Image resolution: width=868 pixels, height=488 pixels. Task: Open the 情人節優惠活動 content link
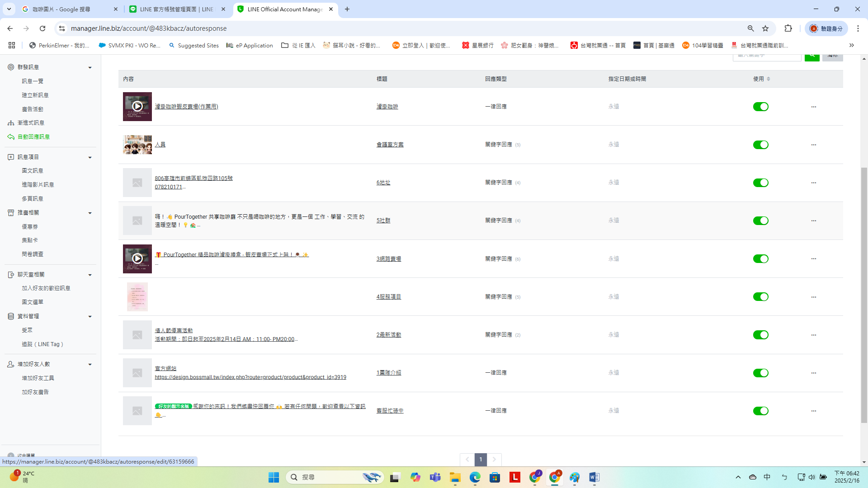[x=174, y=331]
